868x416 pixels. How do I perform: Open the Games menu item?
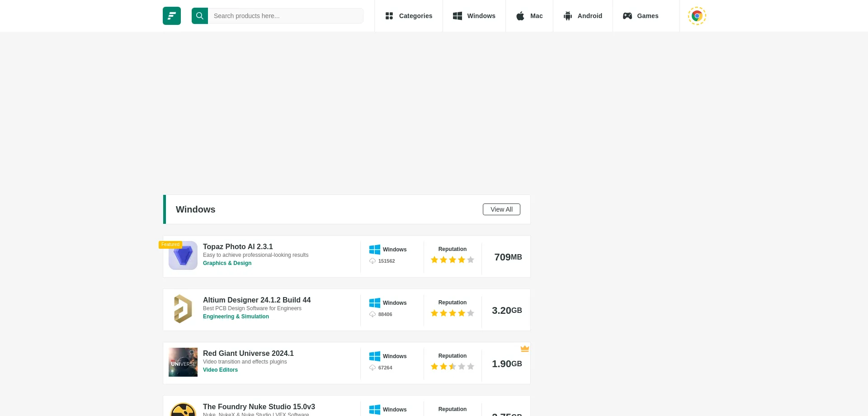click(641, 16)
